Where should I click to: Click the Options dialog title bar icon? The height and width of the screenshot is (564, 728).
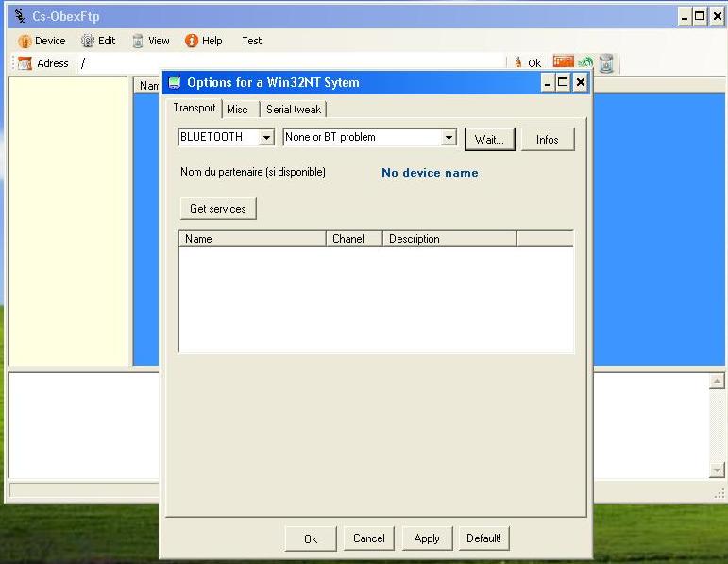(x=175, y=83)
